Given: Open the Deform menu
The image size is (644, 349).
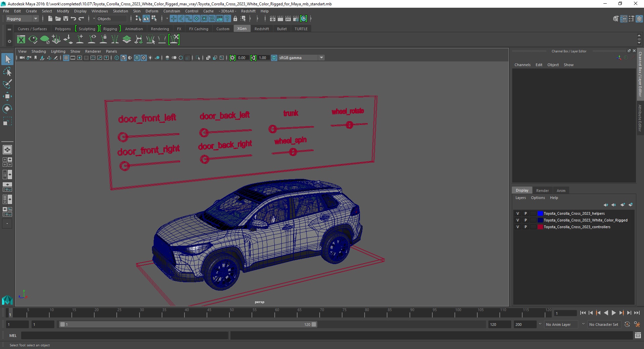Looking at the screenshot, I should [152, 11].
